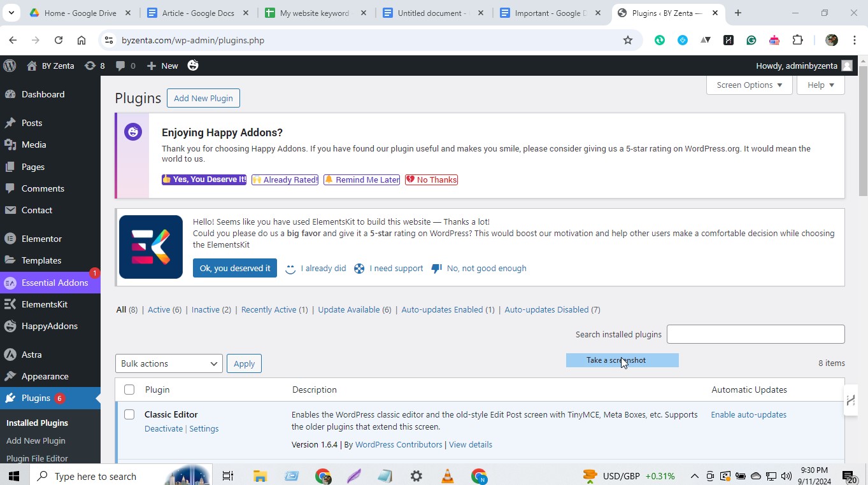
Task: Expand Screen Options panel
Action: (x=749, y=85)
